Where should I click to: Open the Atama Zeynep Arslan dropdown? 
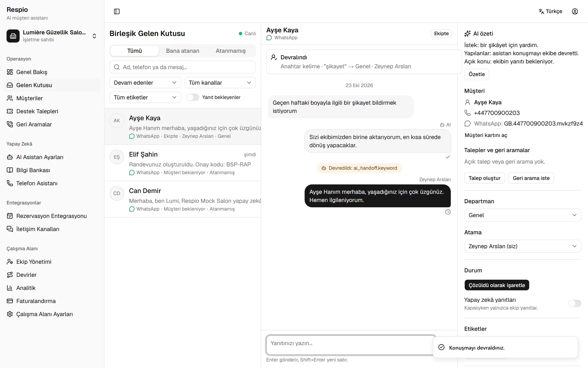point(523,246)
